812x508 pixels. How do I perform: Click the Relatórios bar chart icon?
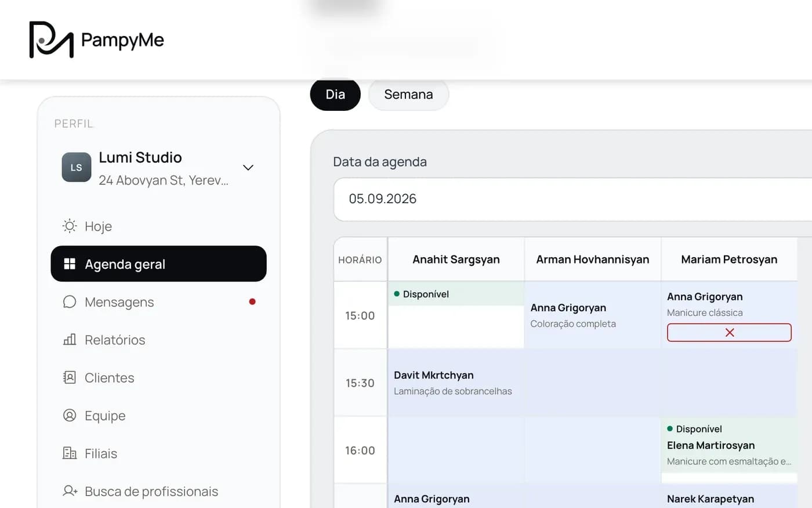click(70, 340)
